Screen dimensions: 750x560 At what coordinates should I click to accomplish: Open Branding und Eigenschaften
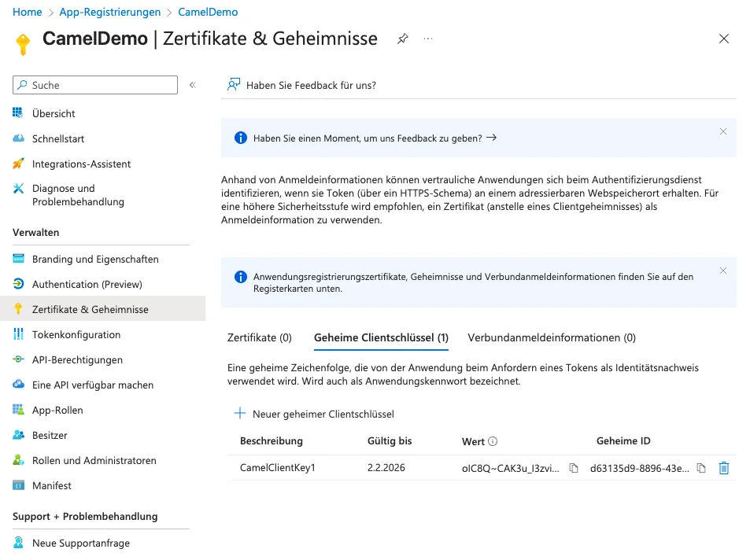(x=95, y=259)
